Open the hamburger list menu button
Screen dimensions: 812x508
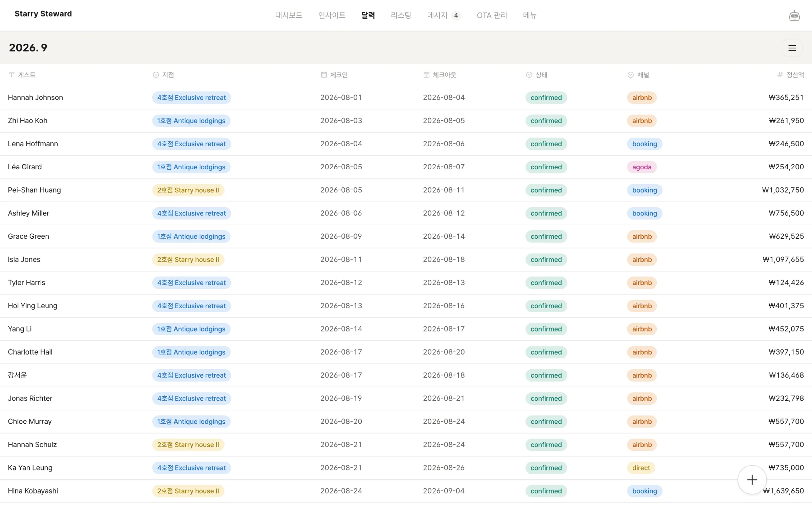pos(792,48)
